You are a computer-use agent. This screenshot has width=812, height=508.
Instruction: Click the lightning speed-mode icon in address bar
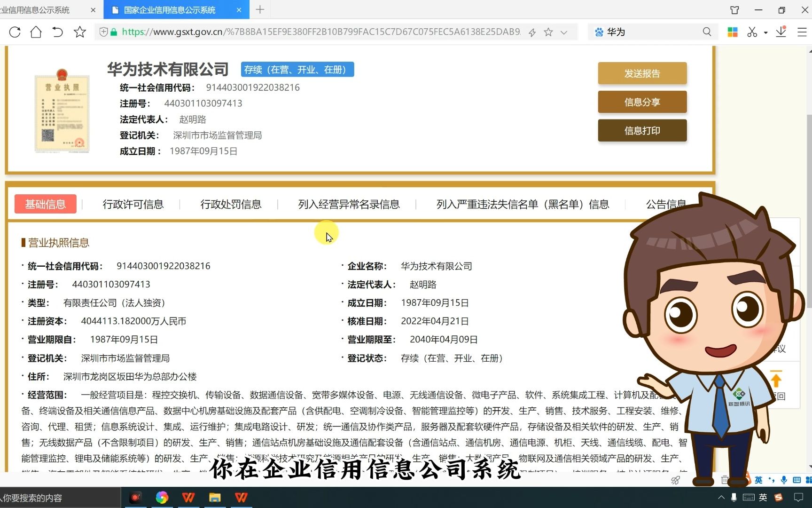(532, 32)
